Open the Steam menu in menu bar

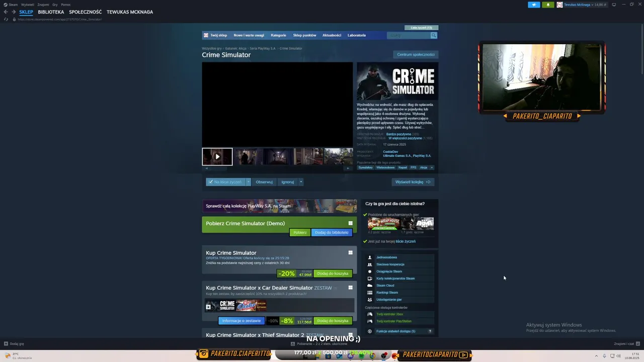coord(13,5)
